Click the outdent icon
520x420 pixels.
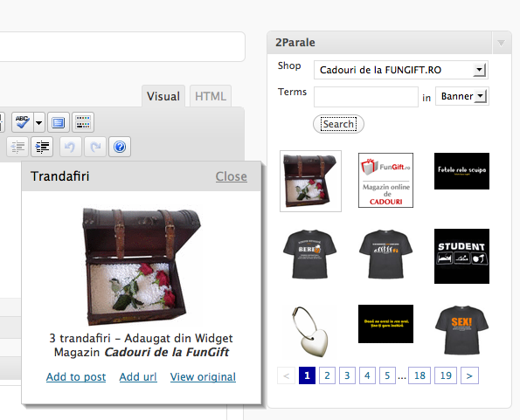[x=17, y=147]
